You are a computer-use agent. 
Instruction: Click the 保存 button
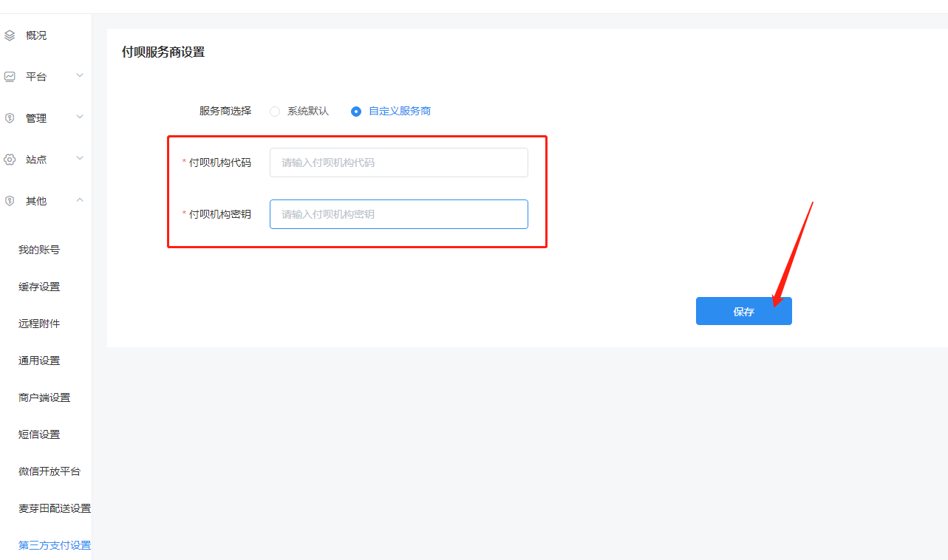coord(744,311)
